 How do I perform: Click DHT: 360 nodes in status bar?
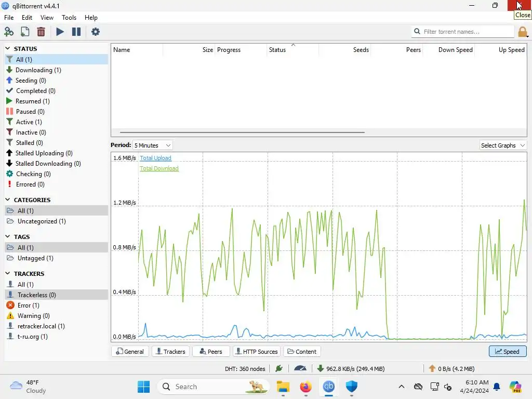245,369
